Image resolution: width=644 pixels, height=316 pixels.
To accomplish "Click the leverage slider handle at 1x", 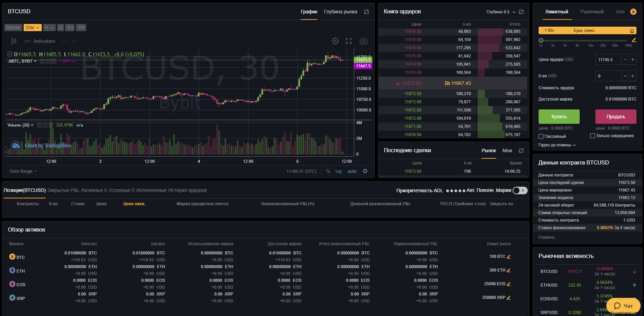I will pos(541,40).
